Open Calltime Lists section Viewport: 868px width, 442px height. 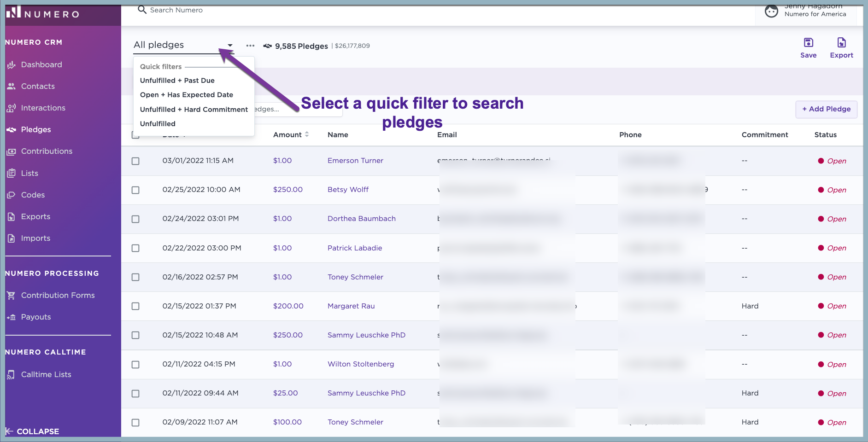[x=46, y=375]
